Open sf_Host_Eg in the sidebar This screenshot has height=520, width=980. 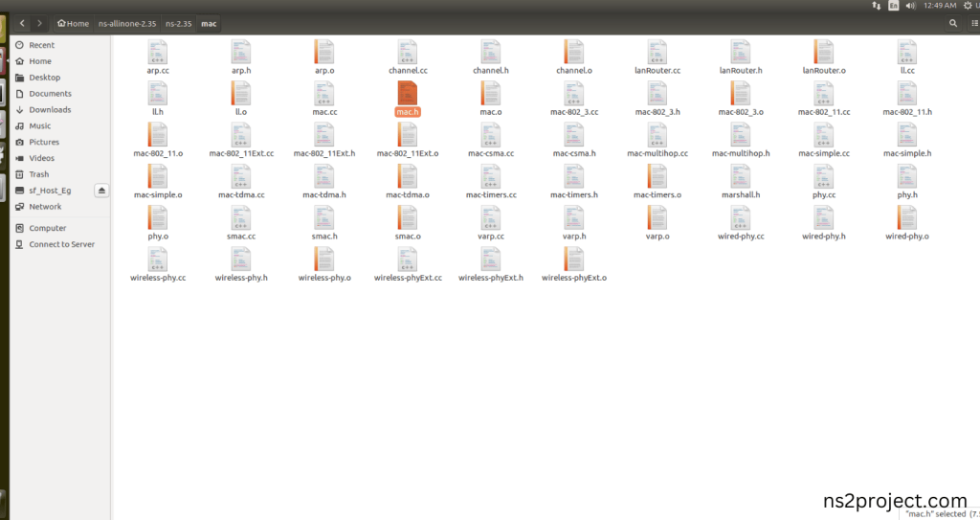tap(52, 191)
